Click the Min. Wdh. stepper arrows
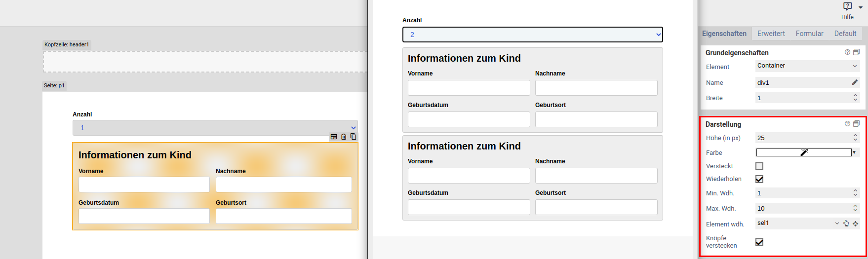The image size is (868, 259). (855, 193)
